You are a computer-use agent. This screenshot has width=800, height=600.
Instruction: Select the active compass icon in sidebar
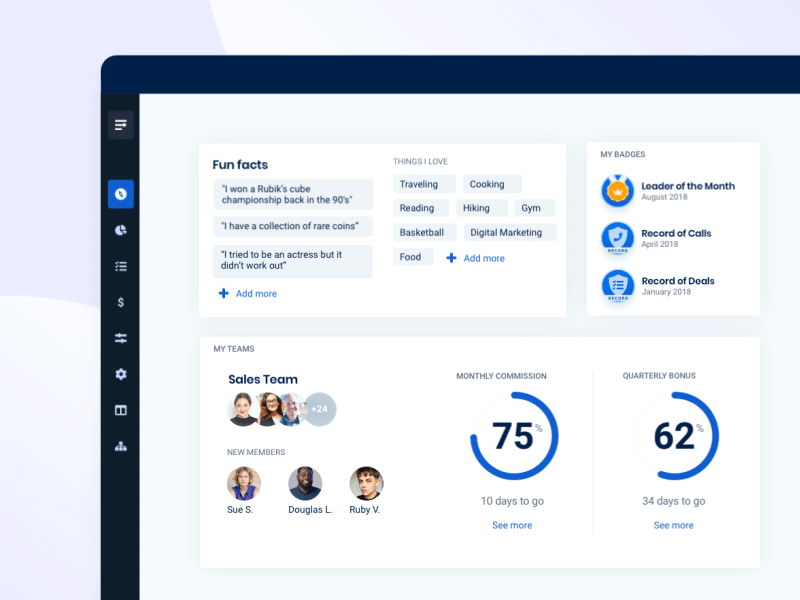click(121, 194)
